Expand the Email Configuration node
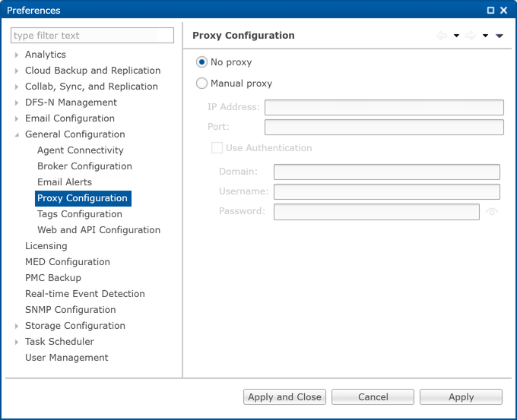Image resolution: width=517 pixels, height=420 pixels. [x=17, y=118]
